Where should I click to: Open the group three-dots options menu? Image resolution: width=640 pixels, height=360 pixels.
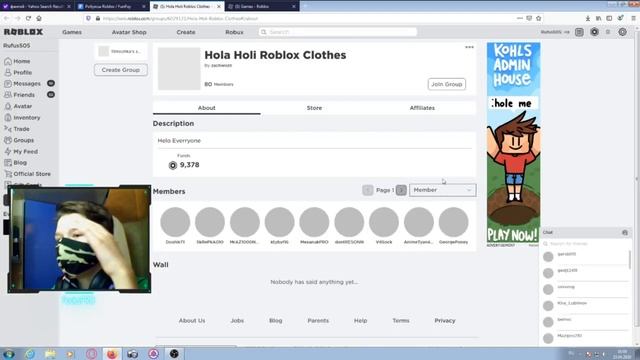coord(469,47)
